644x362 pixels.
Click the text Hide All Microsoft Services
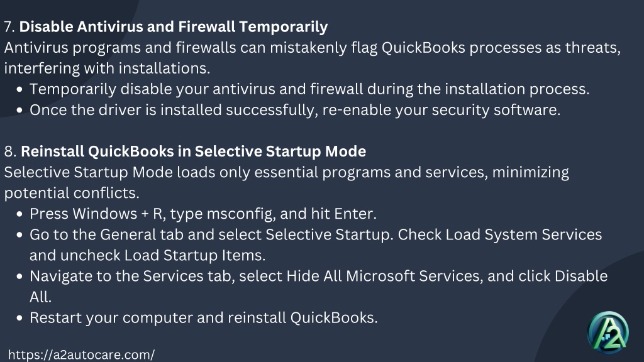[384, 276]
